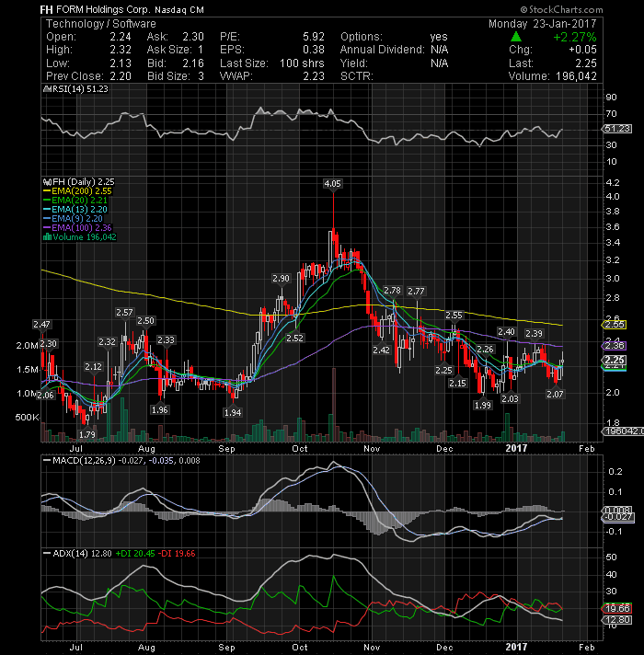Click the 51.23 RSI axis value tag
This screenshot has height=655, width=644.
[617, 129]
